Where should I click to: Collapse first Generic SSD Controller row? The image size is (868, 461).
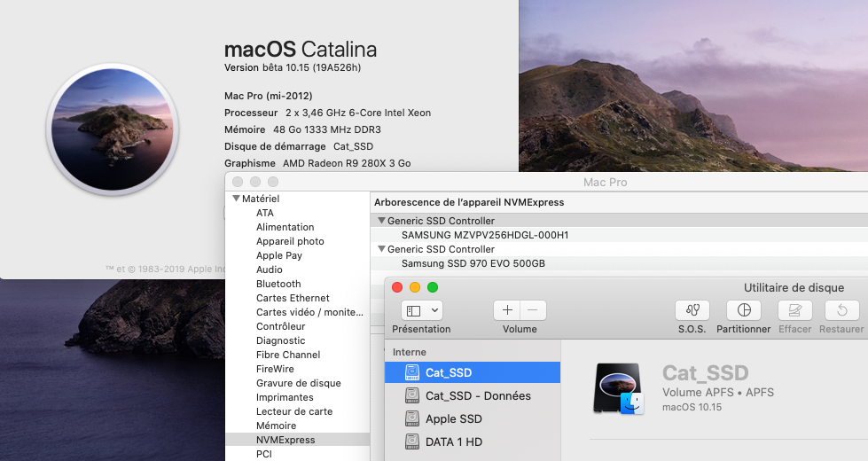[381, 220]
